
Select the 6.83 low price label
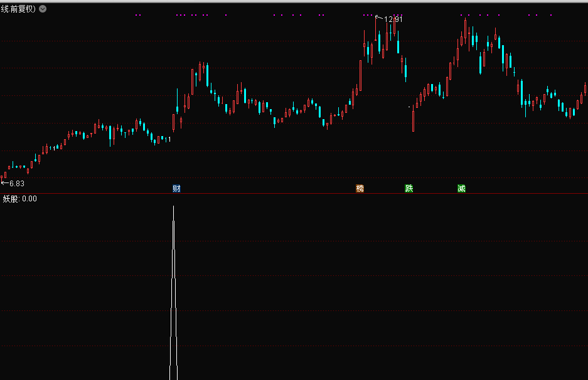(x=16, y=183)
